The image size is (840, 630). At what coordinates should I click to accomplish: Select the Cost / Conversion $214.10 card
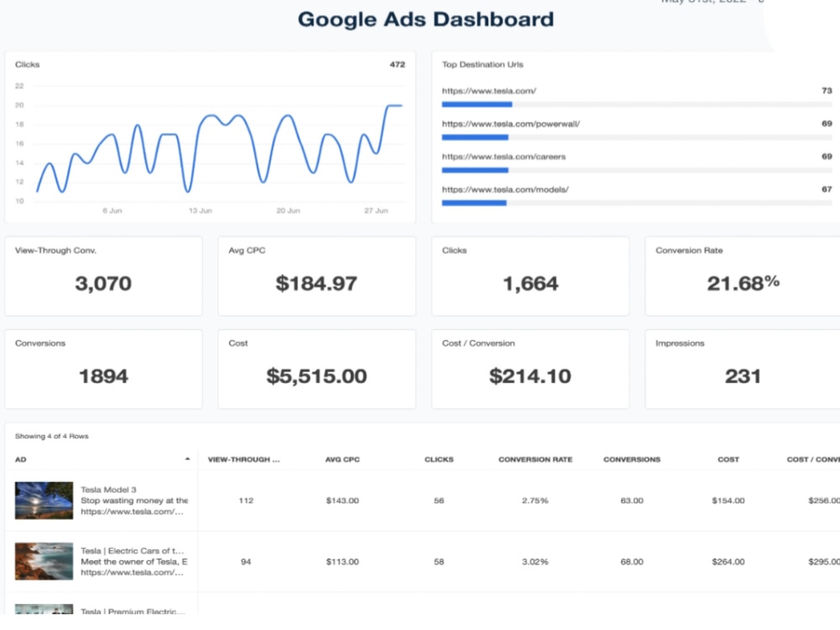tap(530, 369)
